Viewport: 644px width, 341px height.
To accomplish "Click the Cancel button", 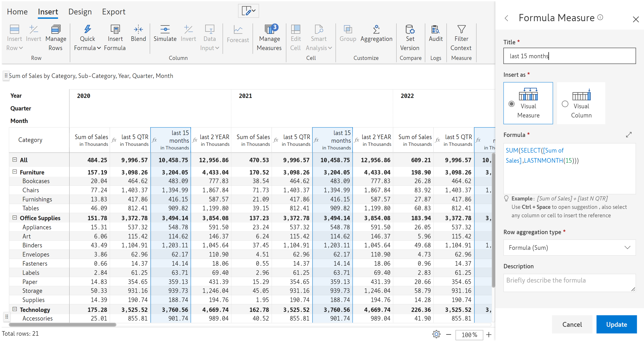I will [x=572, y=324].
